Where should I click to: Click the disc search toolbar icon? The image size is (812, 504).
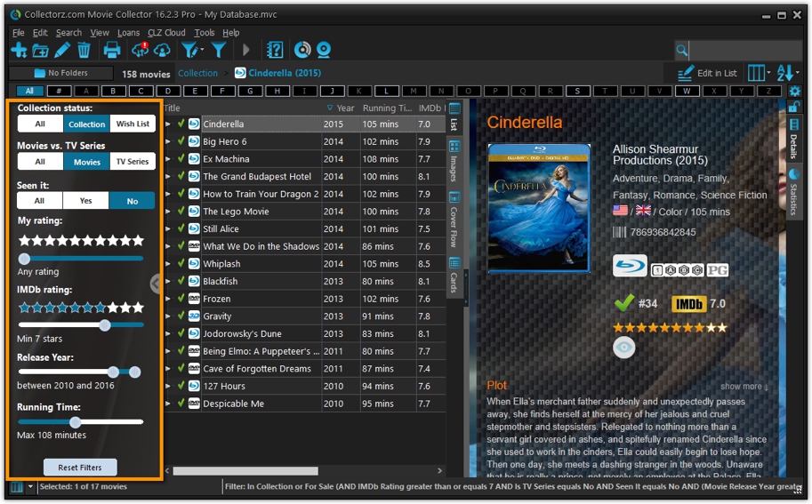(x=302, y=50)
